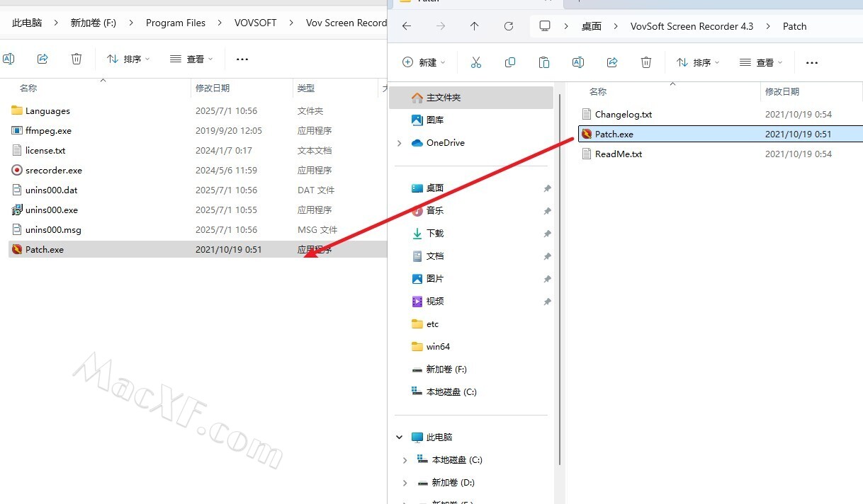Click Delete trash icon in left window
The height and width of the screenshot is (504, 863).
pyautogui.click(x=77, y=59)
